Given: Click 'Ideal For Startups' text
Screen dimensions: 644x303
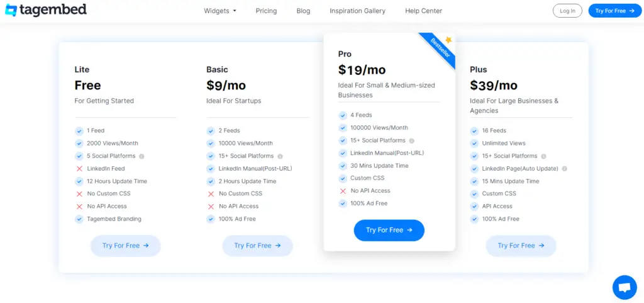Looking at the screenshot, I should tap(234, 101).
